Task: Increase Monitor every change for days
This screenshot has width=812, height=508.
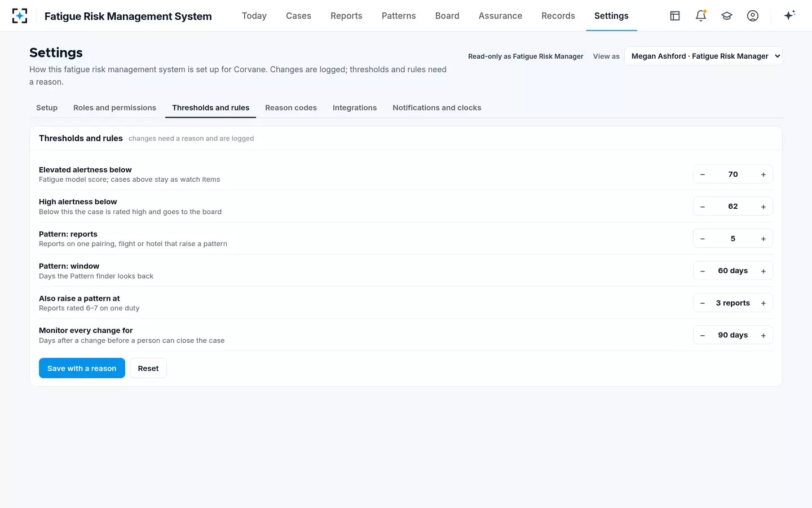Action: coord(764,335)
